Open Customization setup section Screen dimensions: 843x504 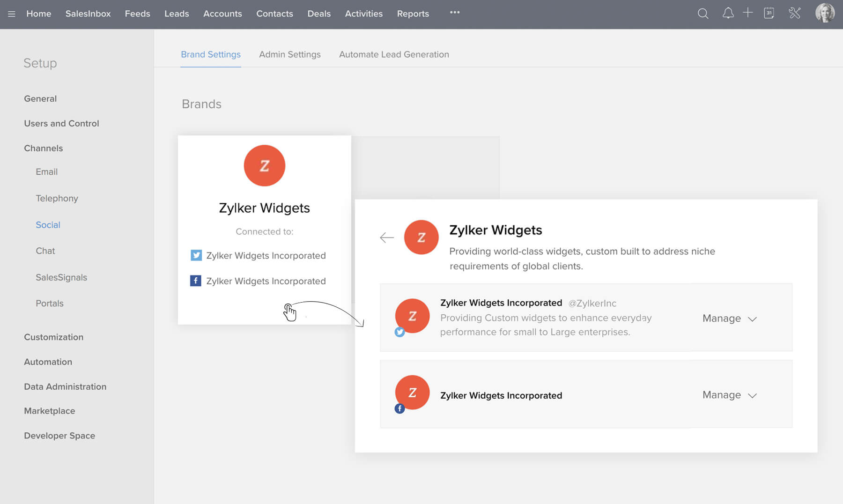click(54, 337)
